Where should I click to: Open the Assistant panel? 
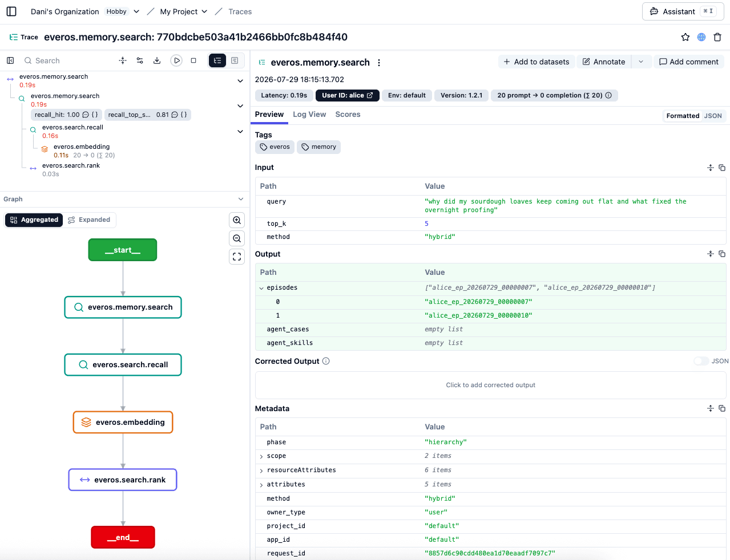click(683, 11)
